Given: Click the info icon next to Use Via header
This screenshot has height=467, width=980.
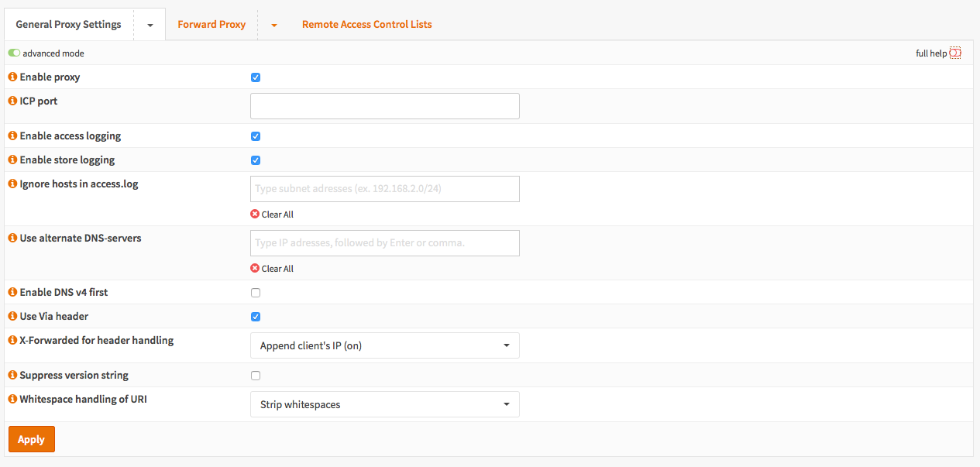Looking at the screenshot, I should click(x=12, y=317).
